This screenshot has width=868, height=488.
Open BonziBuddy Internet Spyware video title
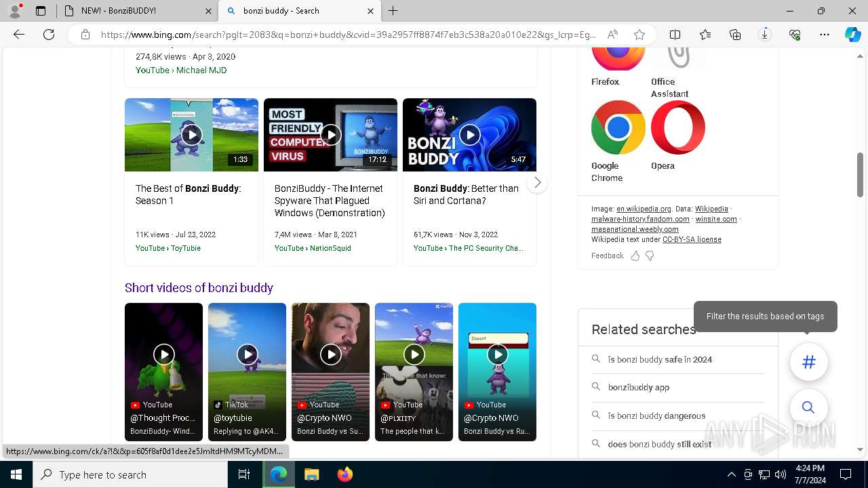330,201
